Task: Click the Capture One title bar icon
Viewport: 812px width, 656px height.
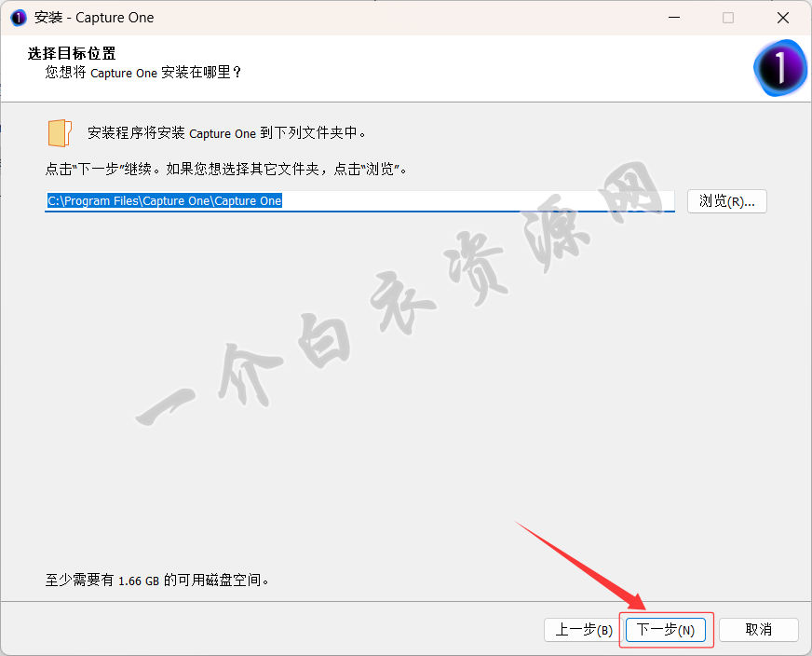Action: point(18,18)
